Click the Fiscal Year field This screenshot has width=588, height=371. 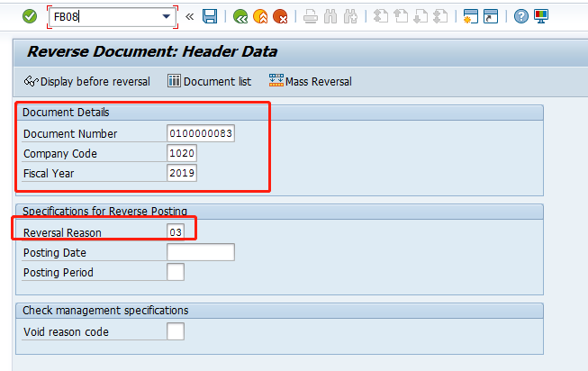click(182, 173)
